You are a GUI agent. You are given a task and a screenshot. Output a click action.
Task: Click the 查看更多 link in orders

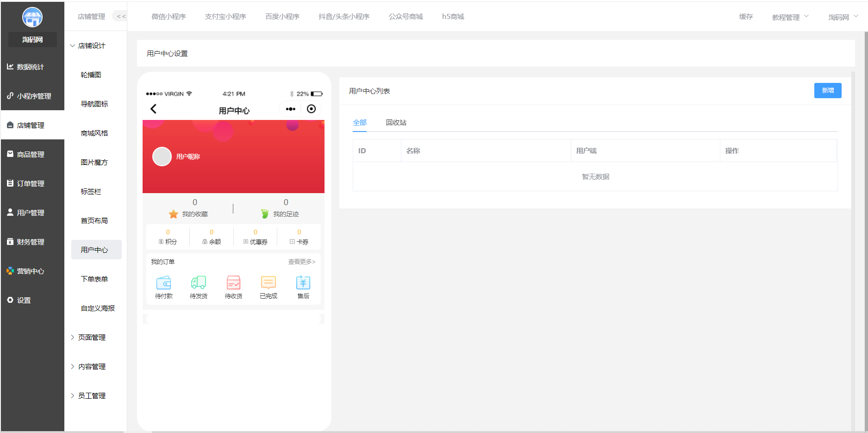coord(301,262)
